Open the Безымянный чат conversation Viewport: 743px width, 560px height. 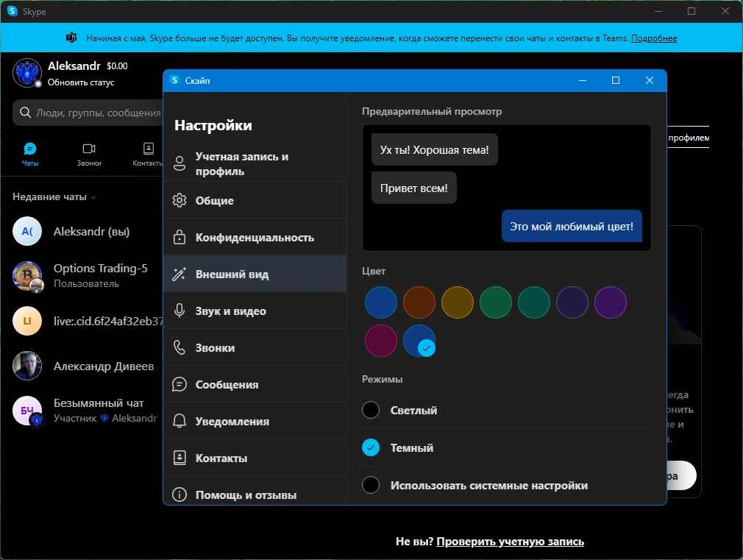(83, 411)
